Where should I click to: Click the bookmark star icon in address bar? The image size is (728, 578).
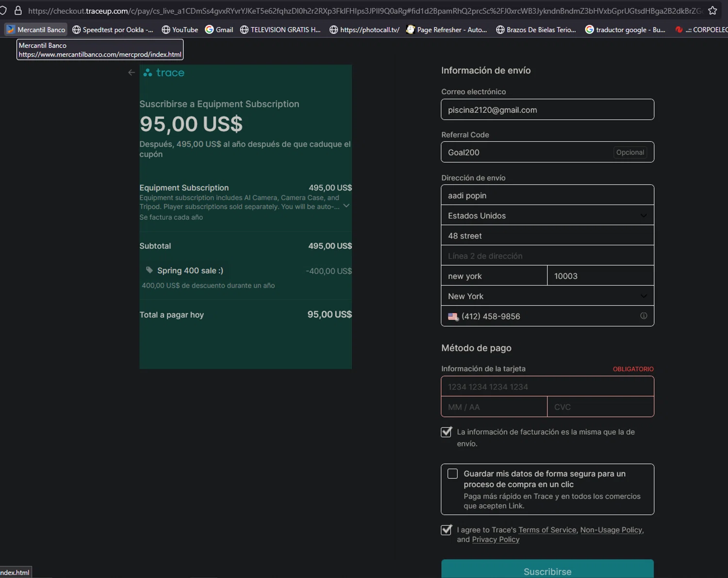click(x=712, y=10)
